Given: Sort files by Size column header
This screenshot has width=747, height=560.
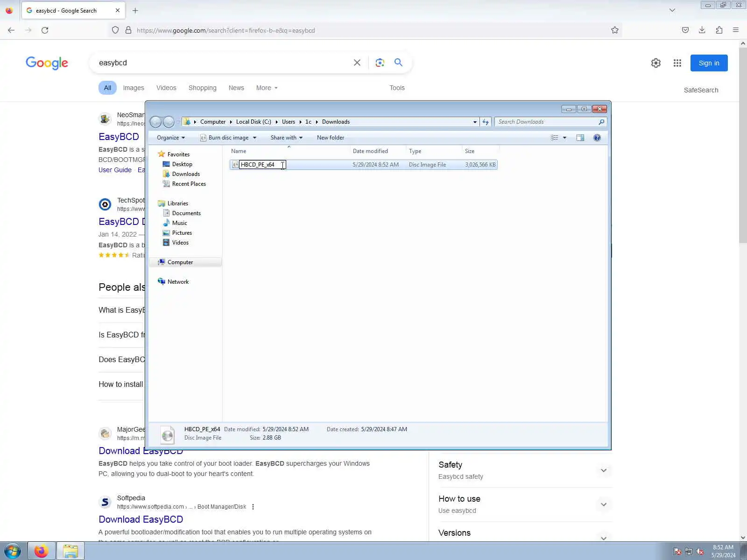Looking at the screenshot, I should (x=481, y=151).
